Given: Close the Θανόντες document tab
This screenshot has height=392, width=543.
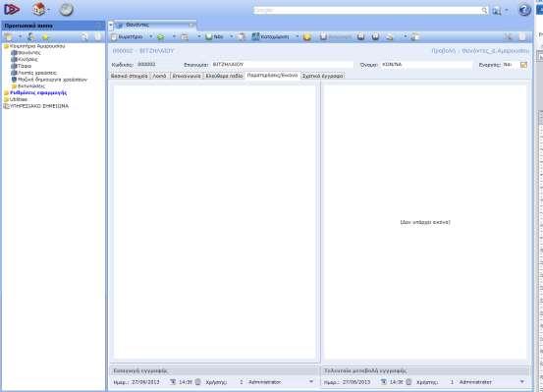Looking at the screenshot, I should 191,25.
